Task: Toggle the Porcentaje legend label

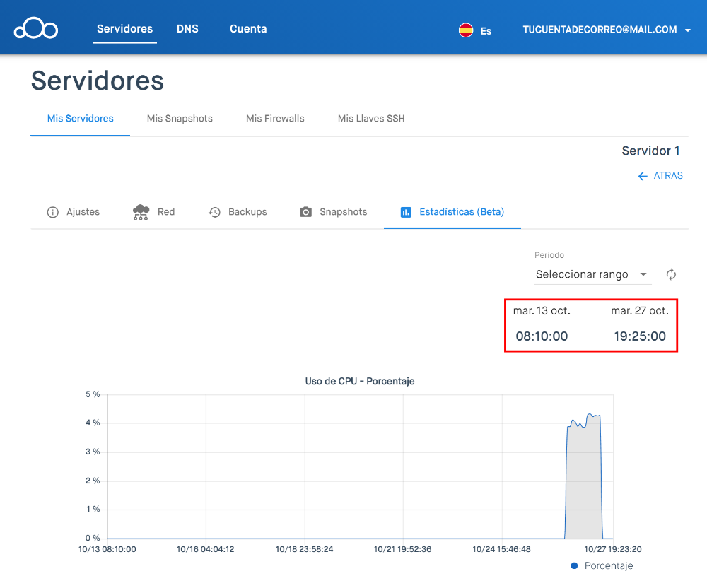Action: 608,566
